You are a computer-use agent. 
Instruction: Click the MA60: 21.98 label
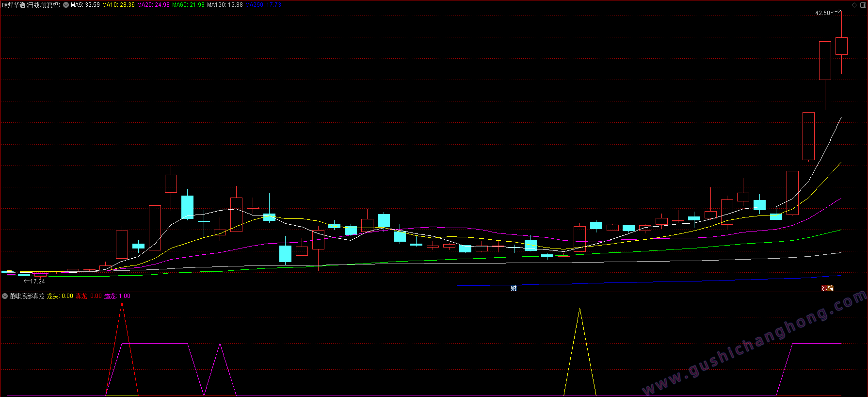point(189,5)
